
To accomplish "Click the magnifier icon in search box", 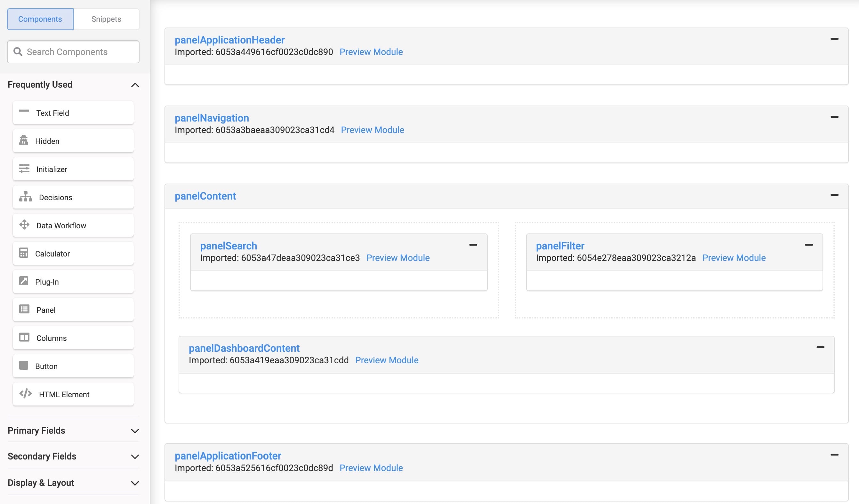I will (x=18, y=52).
